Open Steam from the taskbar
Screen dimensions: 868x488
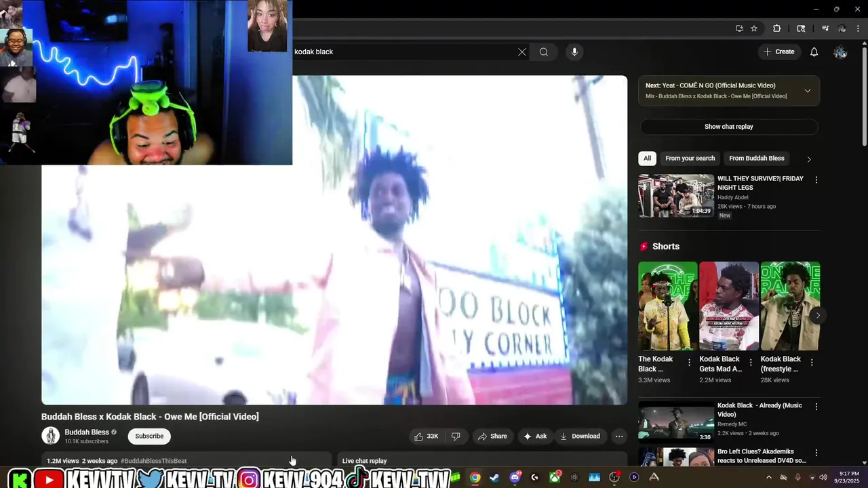tap(495, 477)
